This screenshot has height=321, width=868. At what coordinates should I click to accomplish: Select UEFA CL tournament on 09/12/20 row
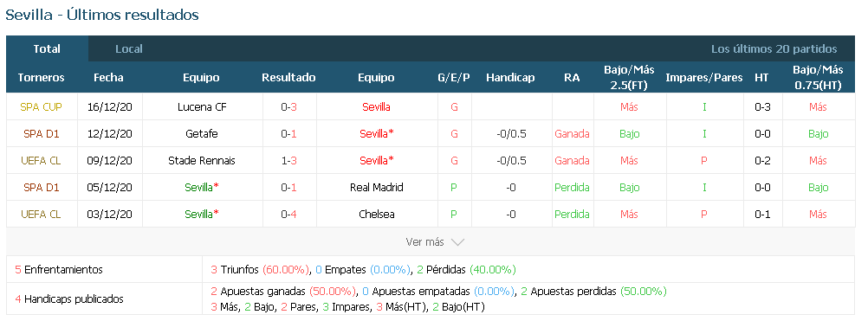tap(41, 161)
